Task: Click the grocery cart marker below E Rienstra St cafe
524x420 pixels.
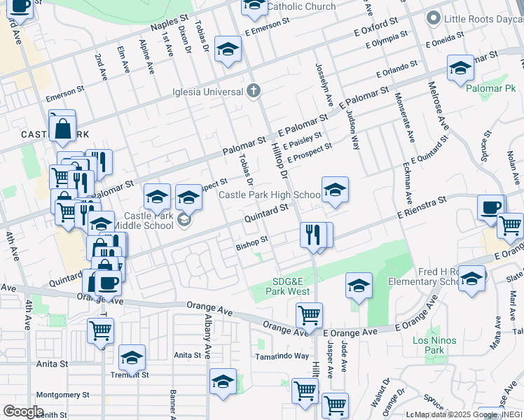Action: pos(510,228)
